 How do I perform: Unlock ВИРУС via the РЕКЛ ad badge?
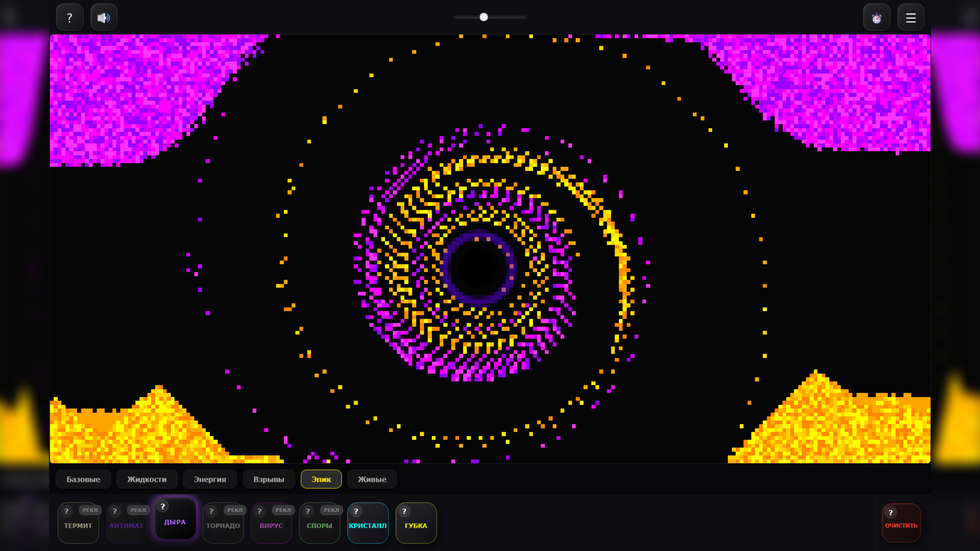283,510
